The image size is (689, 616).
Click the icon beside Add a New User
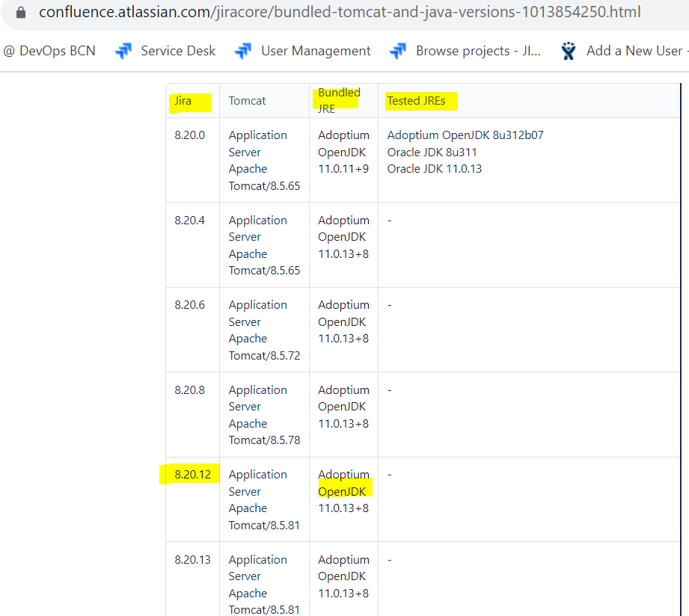569,51
